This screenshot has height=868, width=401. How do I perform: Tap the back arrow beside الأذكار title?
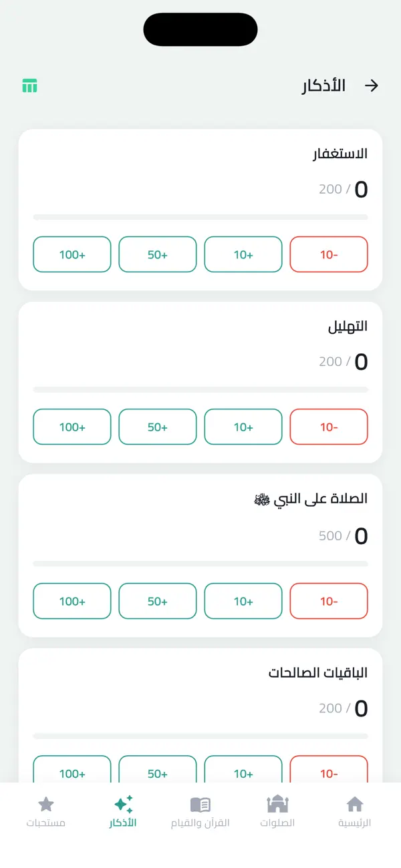[372, 85]
